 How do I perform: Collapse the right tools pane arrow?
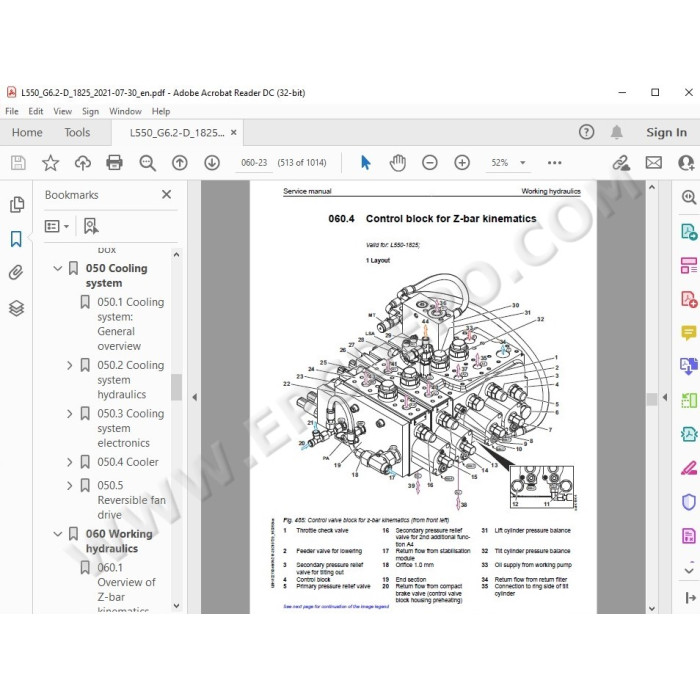tap(665, 397)
